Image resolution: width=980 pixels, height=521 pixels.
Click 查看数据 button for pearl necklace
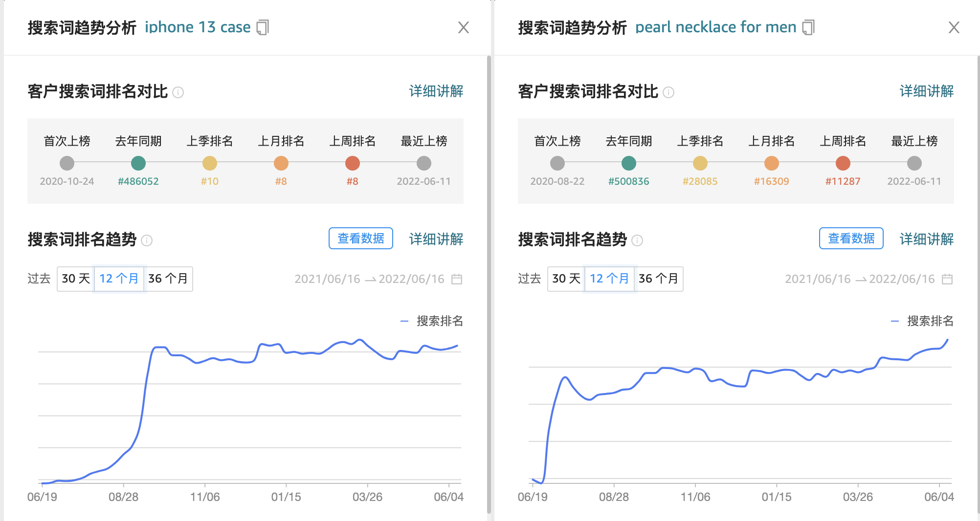point(851,239)
